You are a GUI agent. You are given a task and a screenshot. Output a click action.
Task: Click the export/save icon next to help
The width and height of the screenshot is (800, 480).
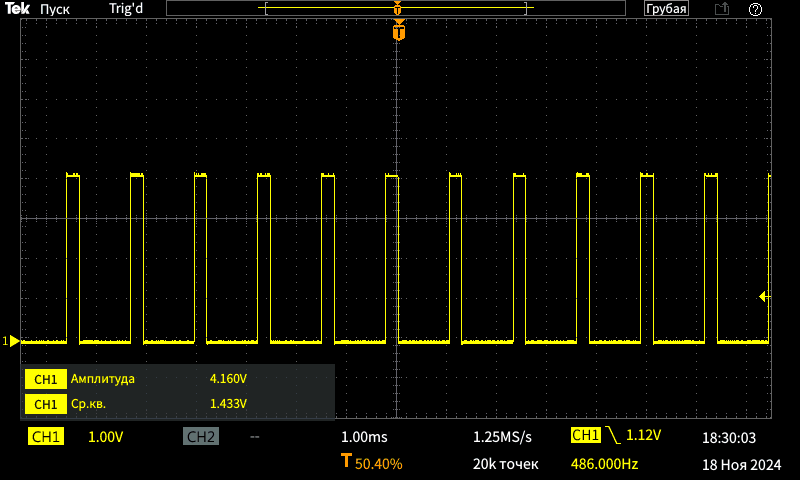click(721, 9)
